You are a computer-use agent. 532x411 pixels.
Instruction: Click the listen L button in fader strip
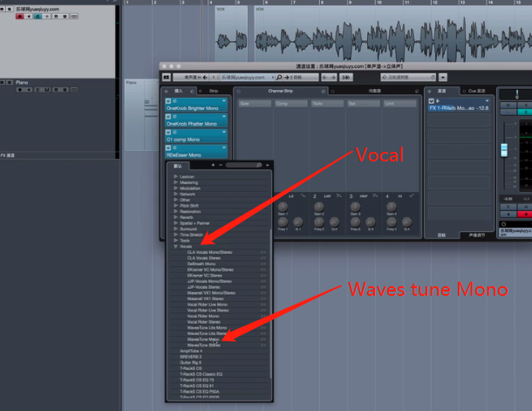508,112
